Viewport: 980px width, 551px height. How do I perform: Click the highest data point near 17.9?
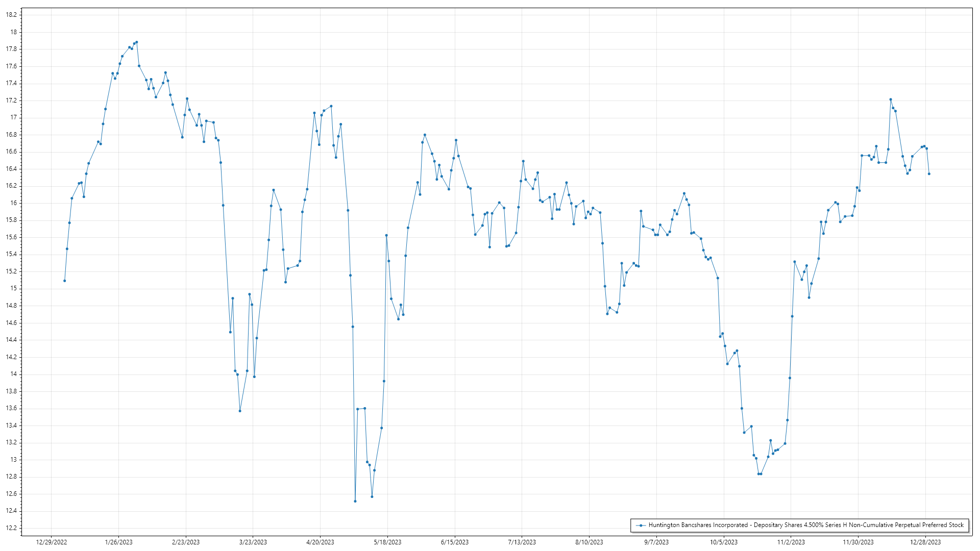(x=137, y=42)
